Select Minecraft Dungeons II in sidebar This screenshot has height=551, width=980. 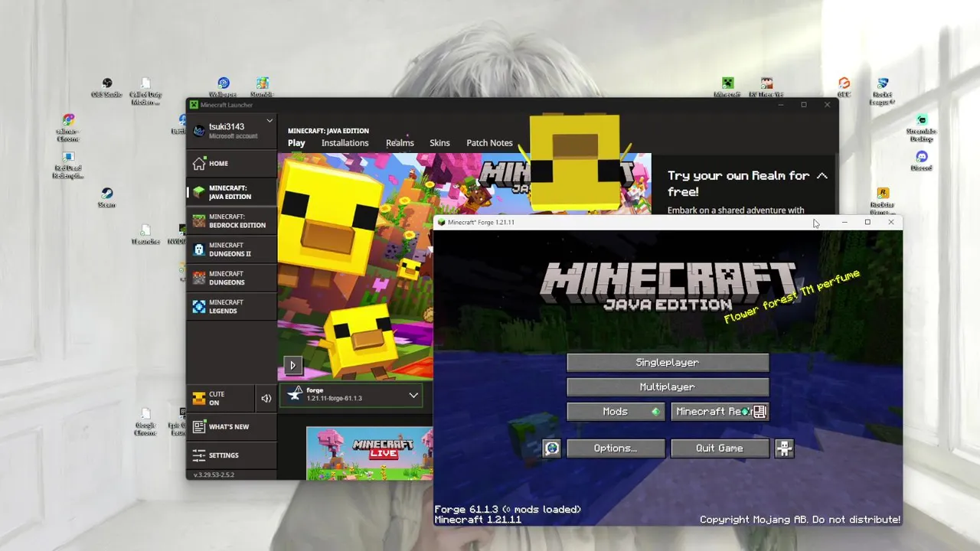(231, 249)
